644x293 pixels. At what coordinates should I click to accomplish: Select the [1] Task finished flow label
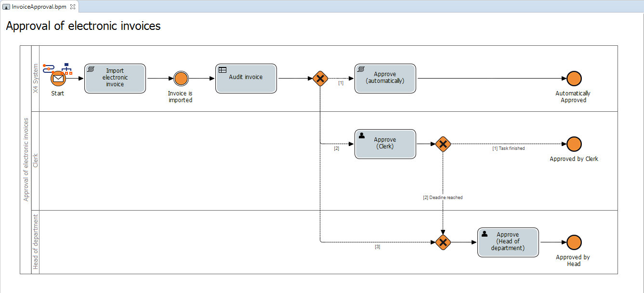(509, 148)
